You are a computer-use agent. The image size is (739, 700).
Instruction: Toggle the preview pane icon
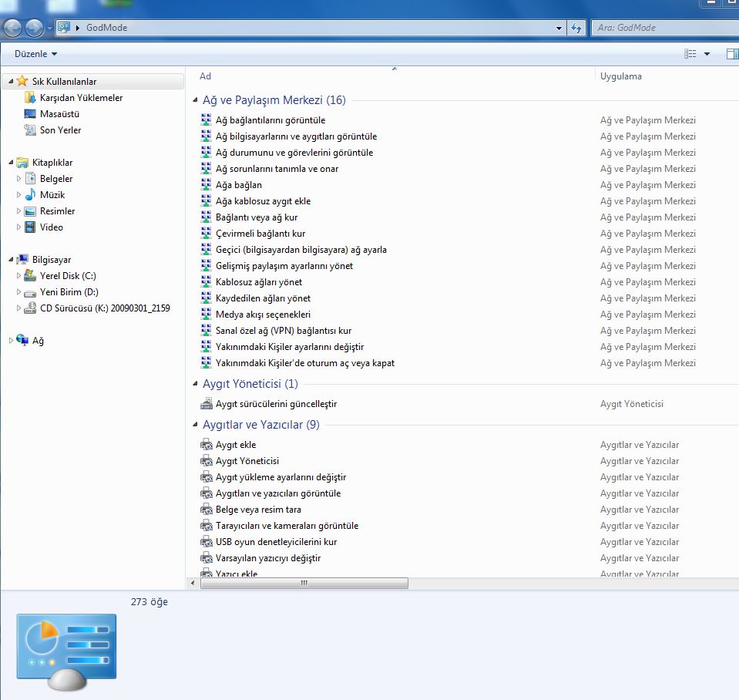point(732,54)
